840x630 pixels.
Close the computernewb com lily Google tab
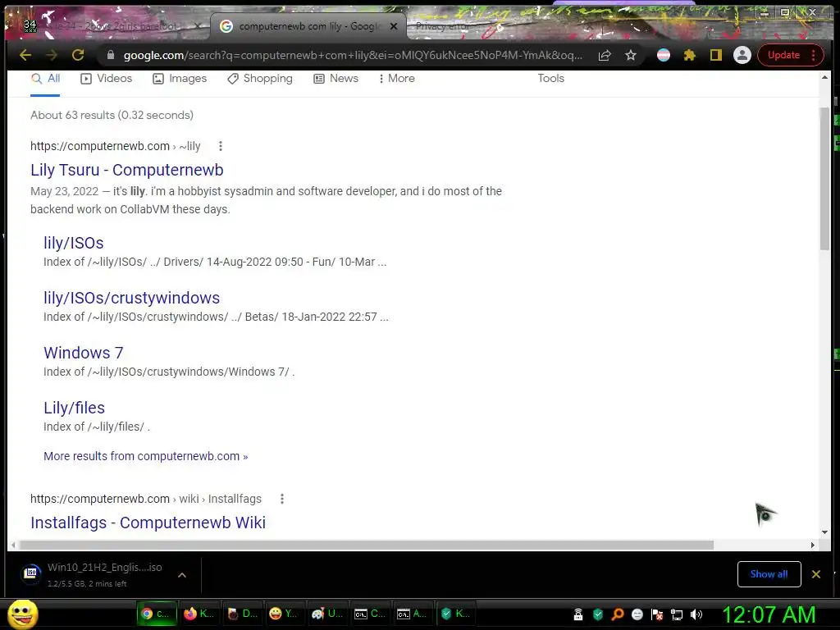pyautogui.click(x=394, y=26)
